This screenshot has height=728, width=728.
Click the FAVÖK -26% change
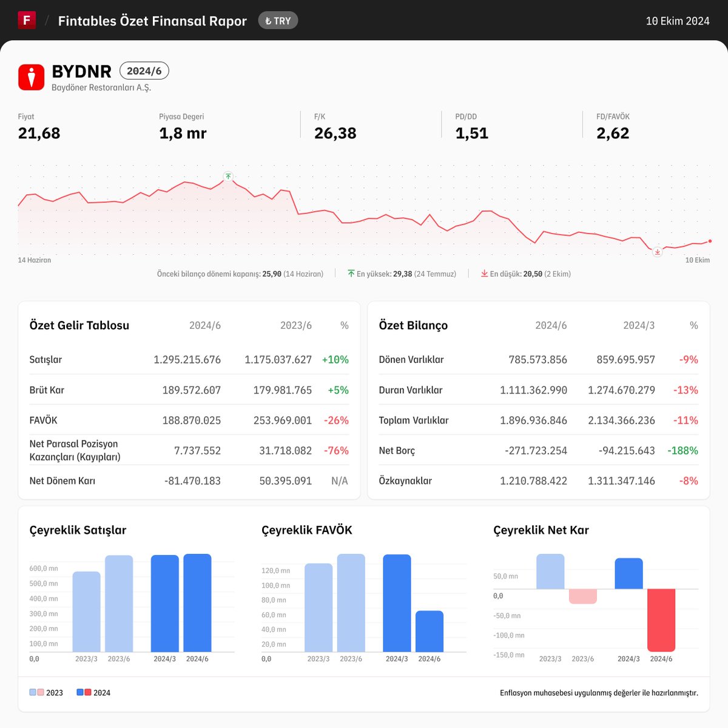tap(337, 420)
